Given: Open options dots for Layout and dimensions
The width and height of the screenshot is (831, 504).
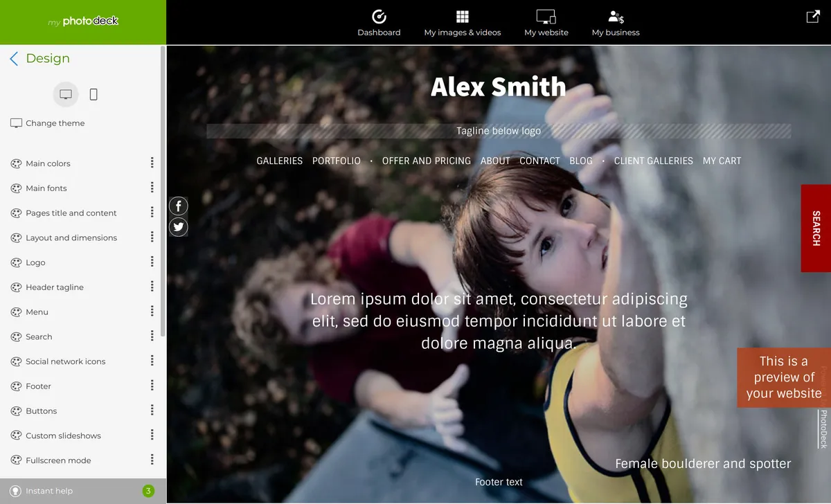Looking at the screenshot, I should (152, 237).
